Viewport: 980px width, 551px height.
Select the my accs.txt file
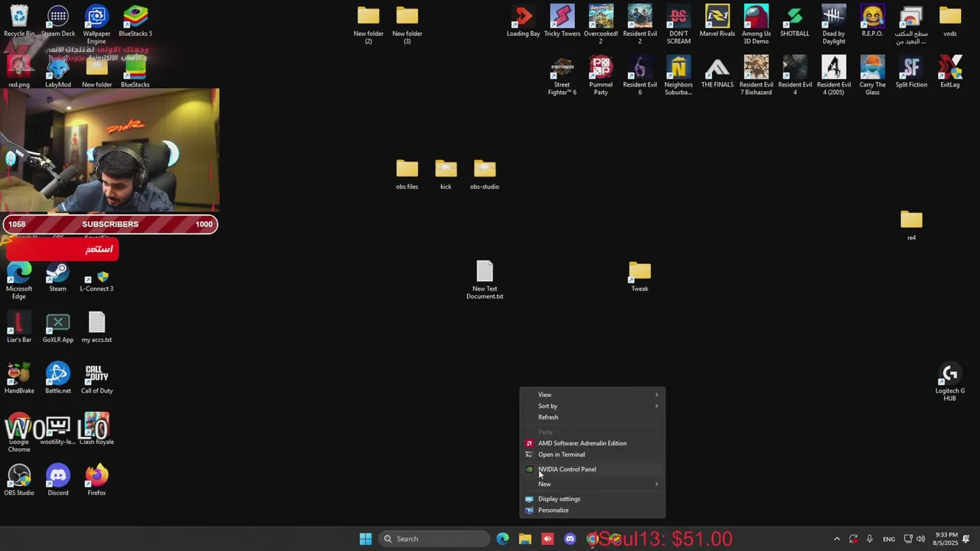96,327
